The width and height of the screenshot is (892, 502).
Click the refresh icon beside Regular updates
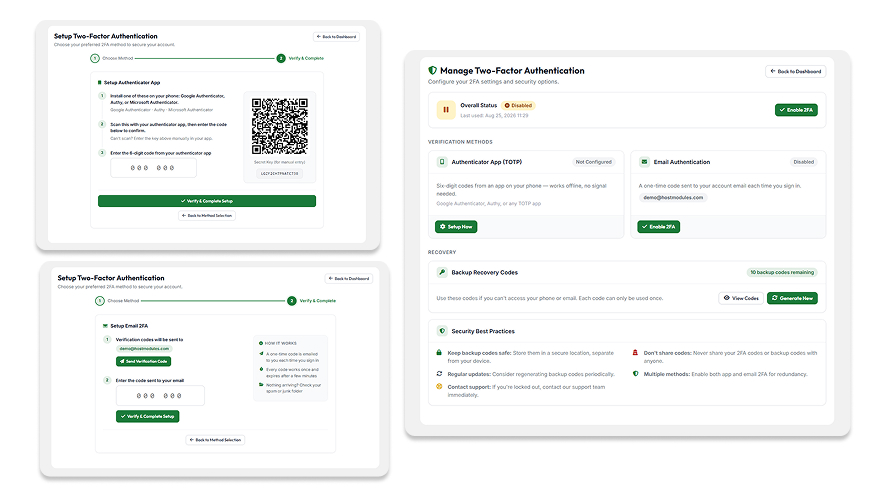coord(439,374)
